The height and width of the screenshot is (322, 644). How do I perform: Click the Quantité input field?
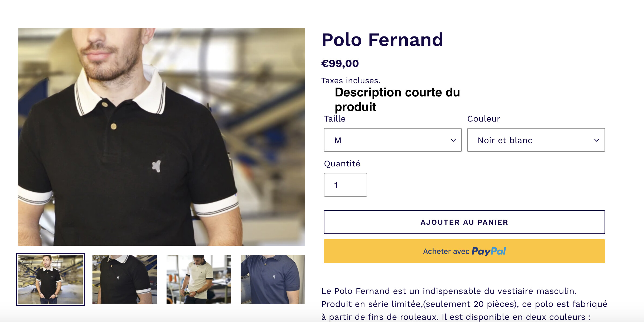click(345, 185)
